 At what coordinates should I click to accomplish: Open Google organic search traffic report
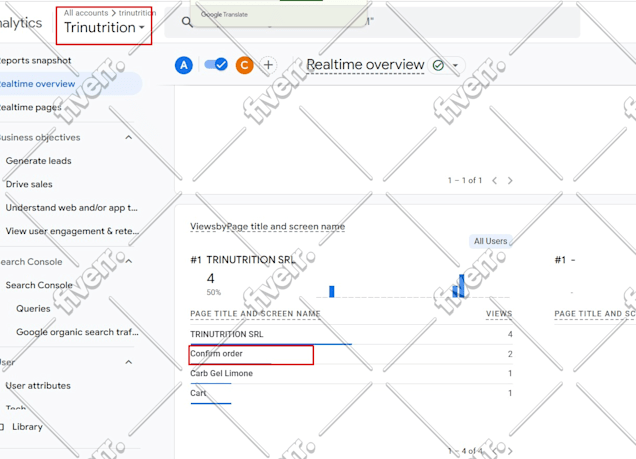77,332
